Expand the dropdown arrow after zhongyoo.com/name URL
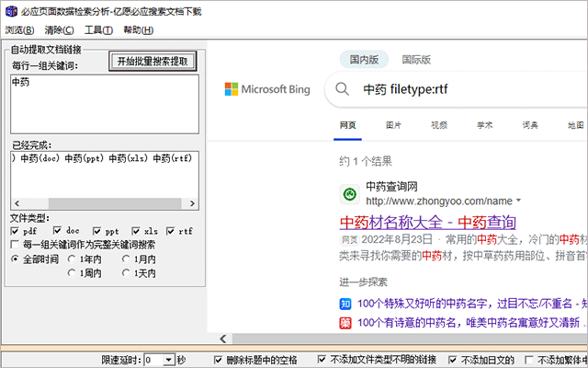This screenshot has height=368, width=588. pyautogui.click(x=518, y=201)
